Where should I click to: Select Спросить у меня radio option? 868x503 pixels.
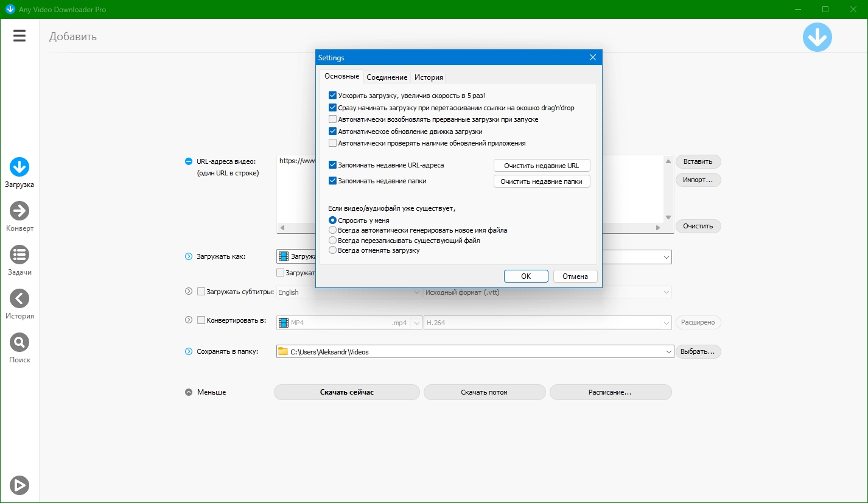point(332,220)
